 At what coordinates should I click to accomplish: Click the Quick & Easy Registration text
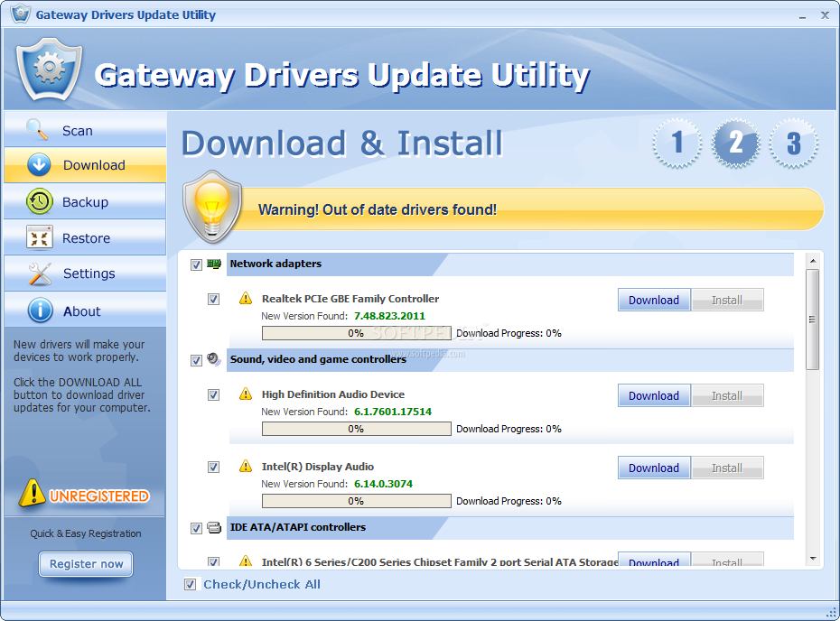pyautogui.click(x=86, y=533)
